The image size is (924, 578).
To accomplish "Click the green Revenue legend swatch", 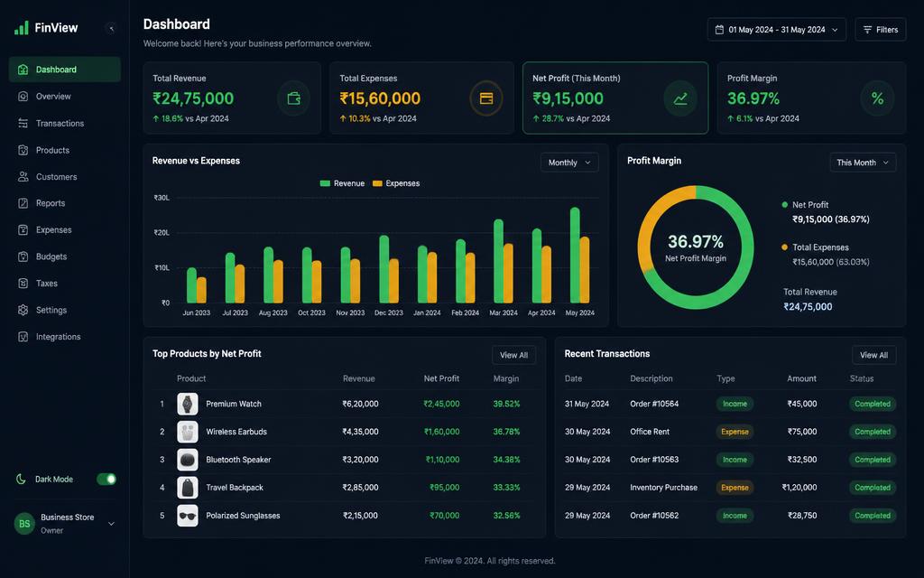I will (325, 183).
